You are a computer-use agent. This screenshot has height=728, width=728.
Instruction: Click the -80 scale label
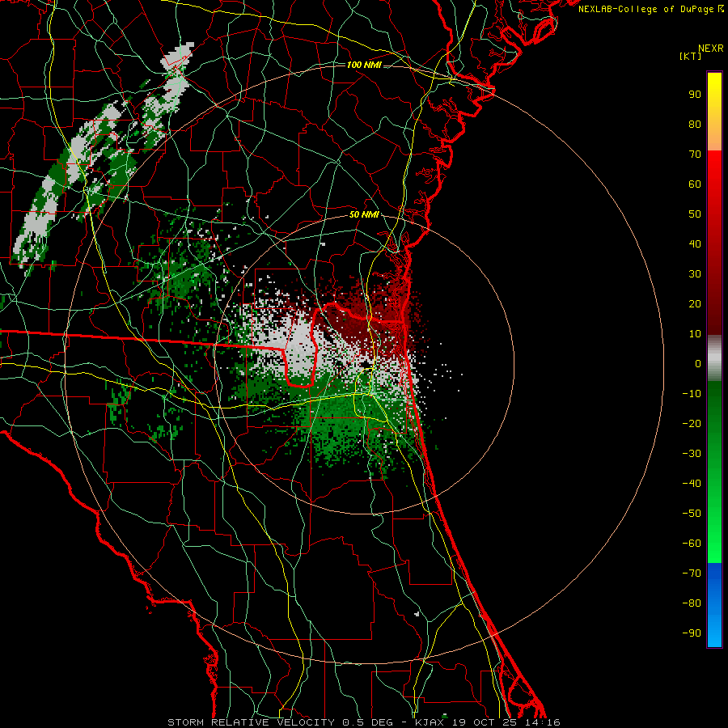pos(692,603)
